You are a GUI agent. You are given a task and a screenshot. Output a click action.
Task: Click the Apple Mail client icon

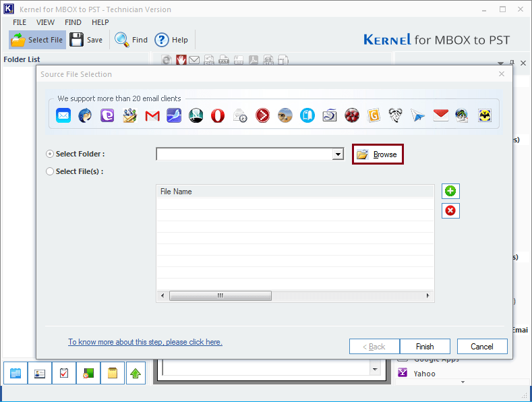[x=63, y=116]
